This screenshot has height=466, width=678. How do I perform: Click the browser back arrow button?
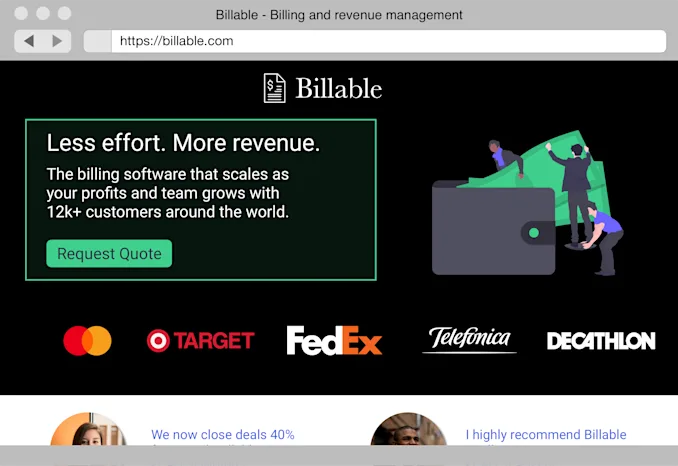pyautogui.click(x=29, y=41)
